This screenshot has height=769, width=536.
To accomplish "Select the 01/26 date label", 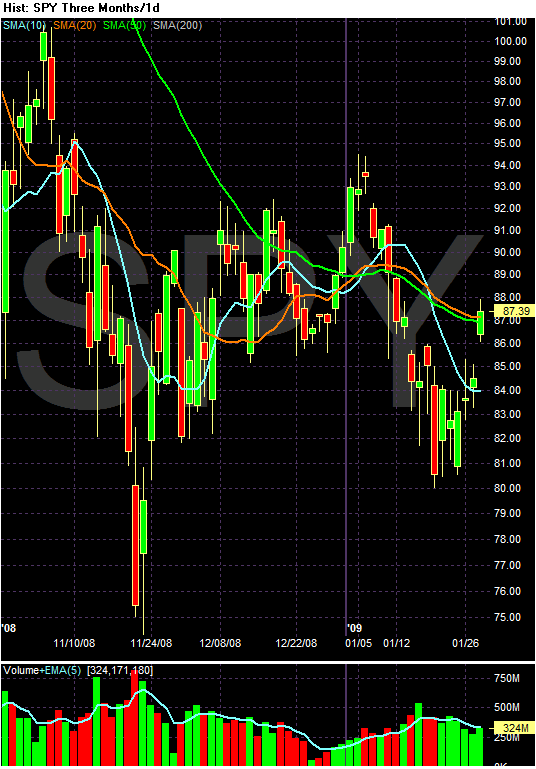I will 465,643.
